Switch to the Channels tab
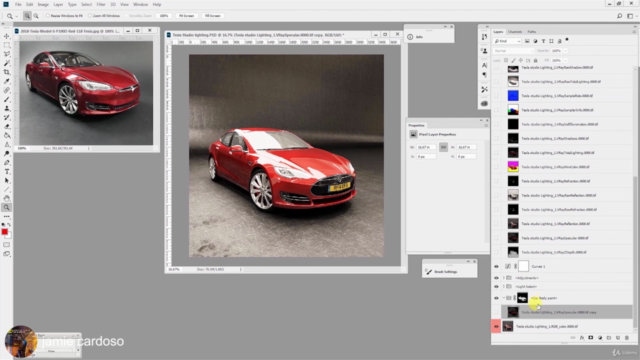 pos(515,31)
